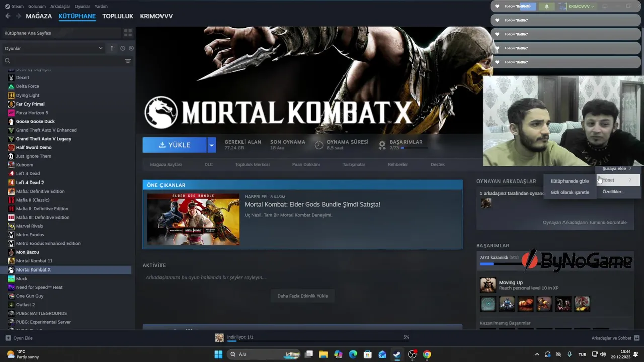This screenshot has width=644, height=362.
Task: Show only ready-to-play games icon
Action: [x=131, y=48]
